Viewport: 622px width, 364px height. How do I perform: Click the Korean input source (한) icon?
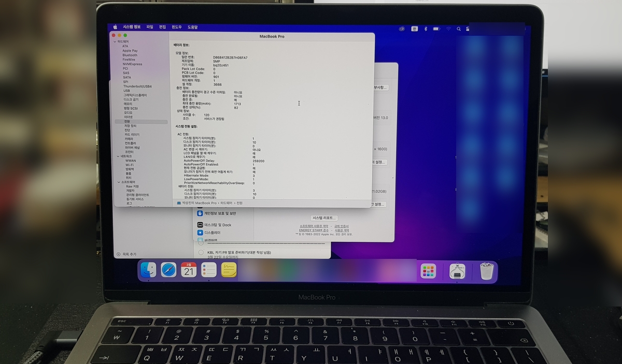tap(414, 28)
